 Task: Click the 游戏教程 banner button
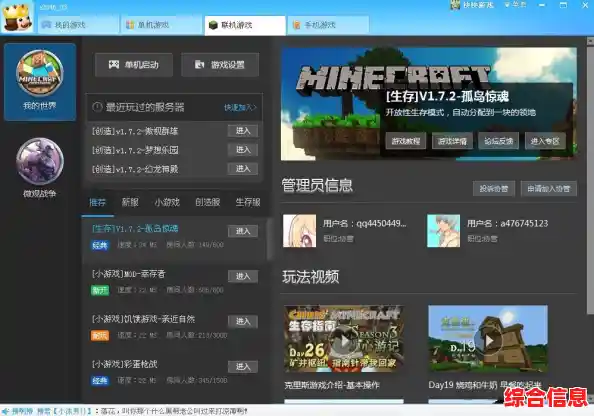(406, 141)
